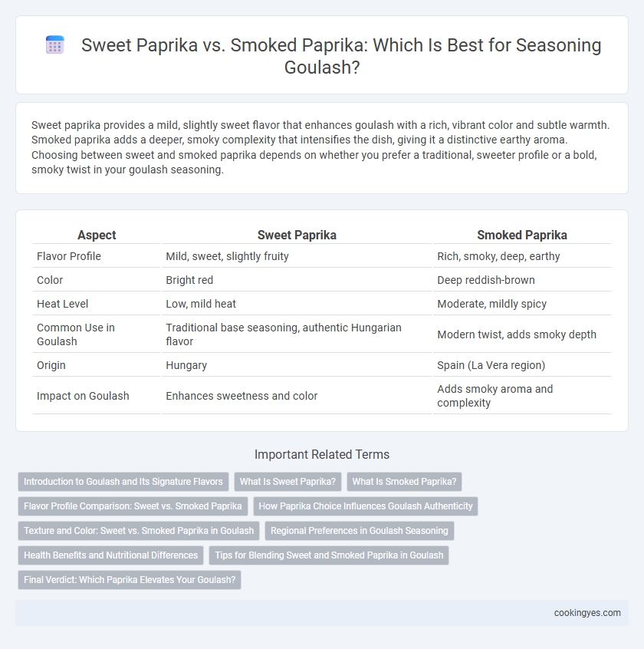The width and height of the screenshot is (644, 649).
Task: Click the 'Aspect' column header
Action: [97, 235]
